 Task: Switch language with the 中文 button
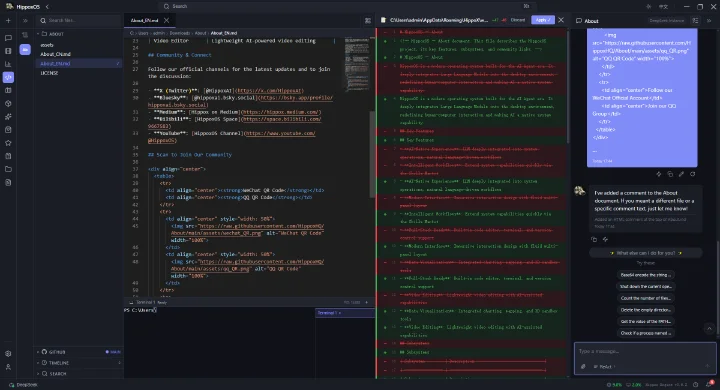(x=664, y=6)
